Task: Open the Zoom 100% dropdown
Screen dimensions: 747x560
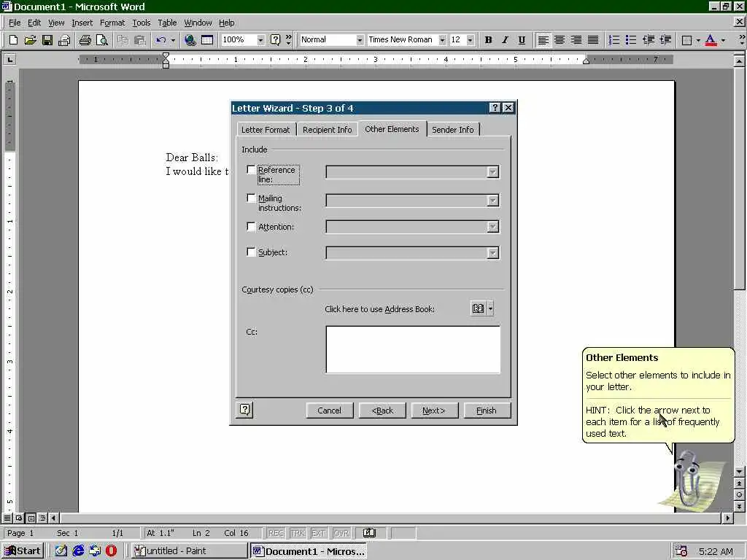Action: (260, 40)
